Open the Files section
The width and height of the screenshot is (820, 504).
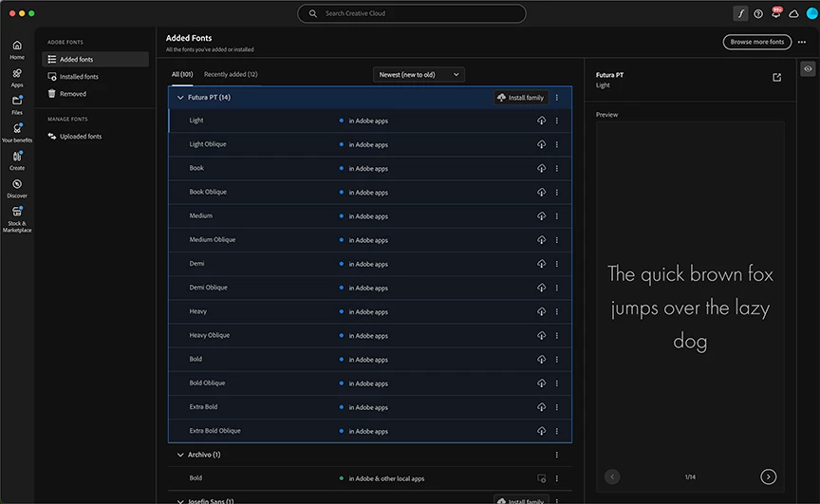click(17, 105)
